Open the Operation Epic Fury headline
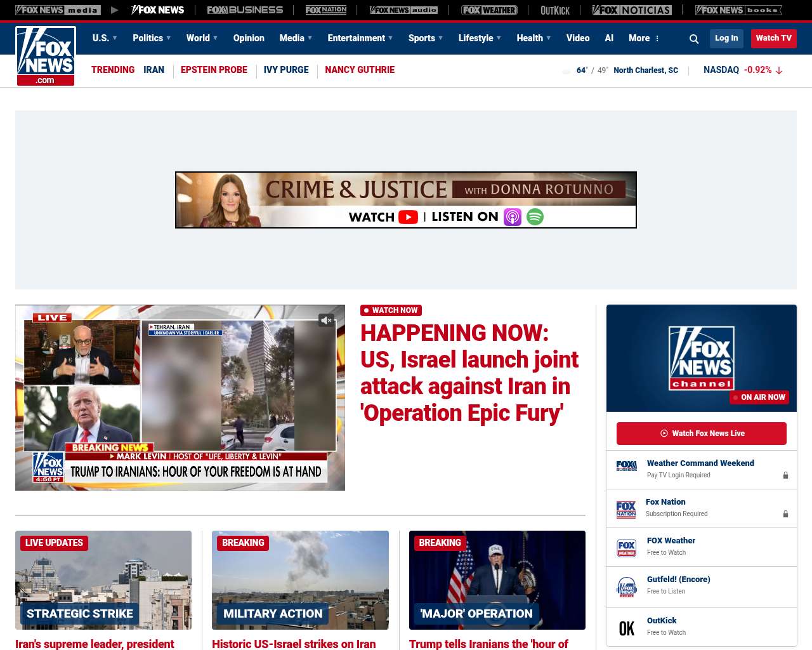 coord(469,373)
